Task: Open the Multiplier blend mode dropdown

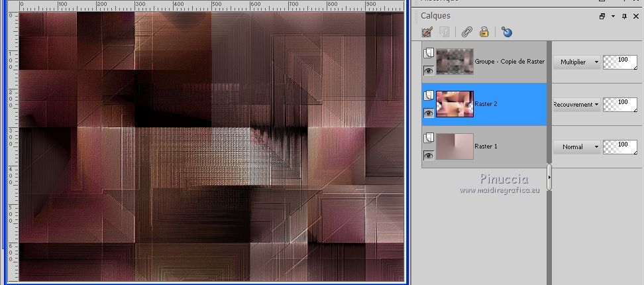Action: pos(576,62)
